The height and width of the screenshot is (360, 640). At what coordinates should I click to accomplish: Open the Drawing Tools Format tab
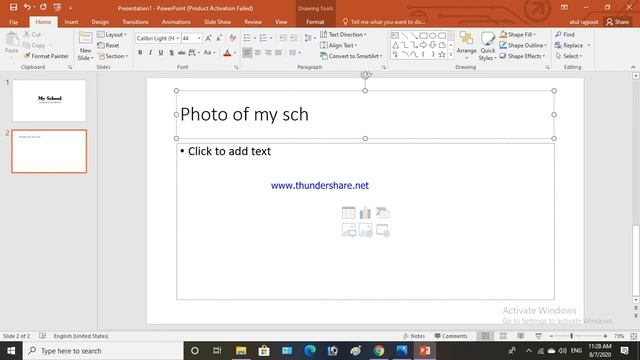coord(315,22)
